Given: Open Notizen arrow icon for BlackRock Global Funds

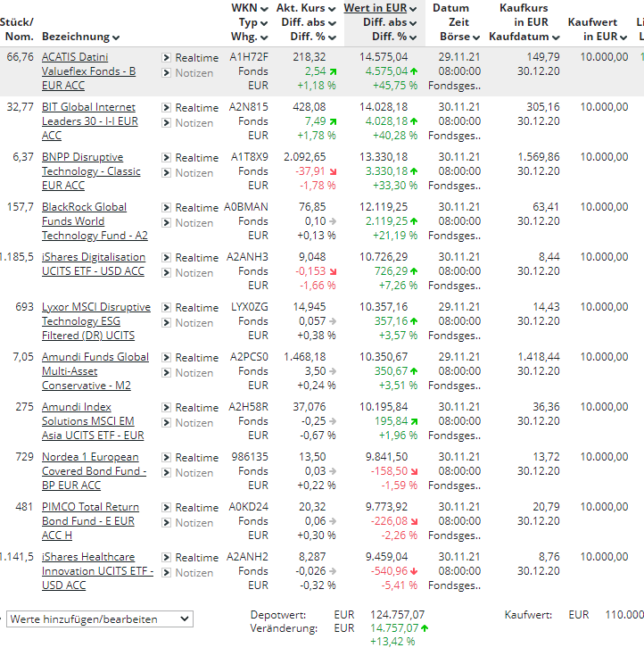Looking at the screenshot, I should [166, 222].
